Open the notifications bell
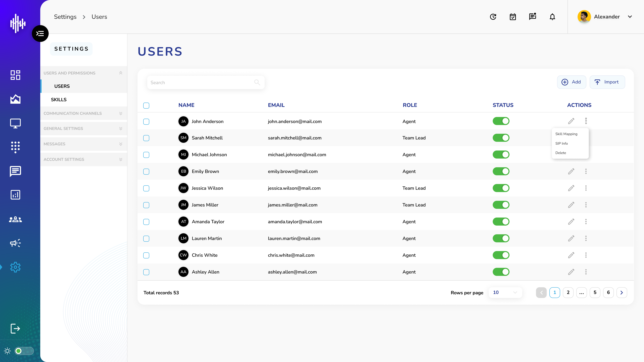The height and width of the screenshot is (362, 644). tap(552, 17)
